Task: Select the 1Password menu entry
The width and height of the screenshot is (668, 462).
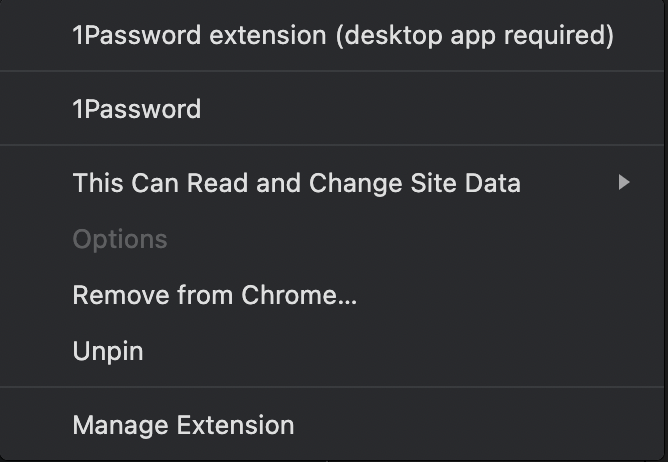Action: pyautogui.click(x=137, y=109)
